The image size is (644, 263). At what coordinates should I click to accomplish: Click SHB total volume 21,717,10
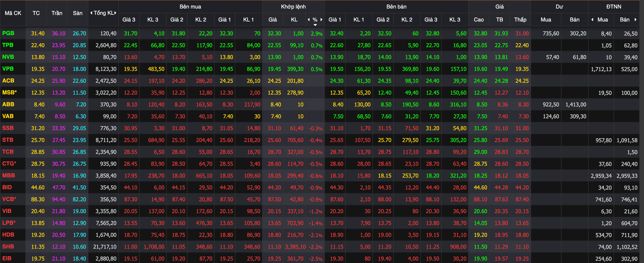pos(105,247)
